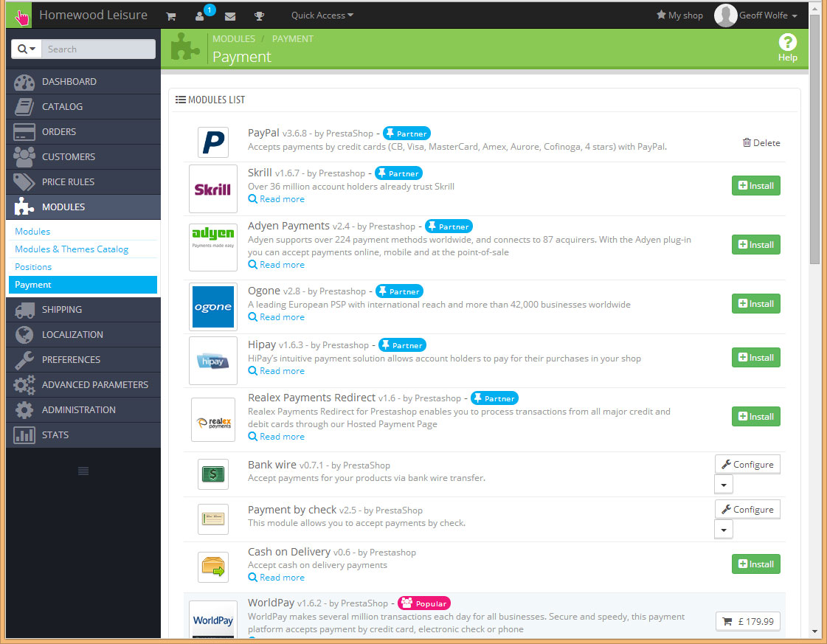Install the Hipay module
Image resolution: width=827 pixels, height=644 pixels.
(755, 358)
